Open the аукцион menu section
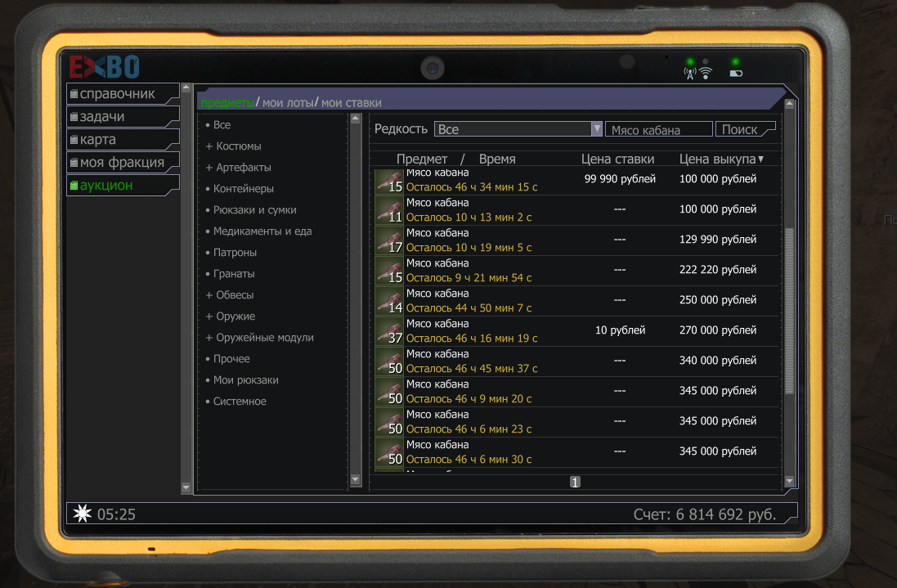The width and height of the screenshot is (897, 588). [x=123, y=186]
